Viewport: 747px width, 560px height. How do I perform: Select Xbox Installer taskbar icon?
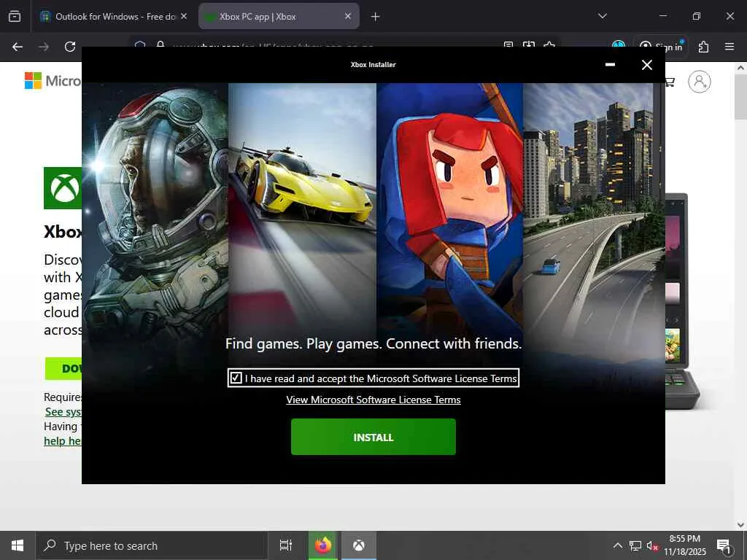[x=359, y=545]
